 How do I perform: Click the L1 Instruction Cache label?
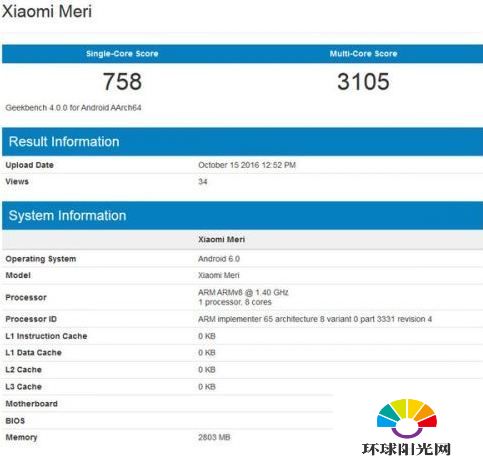pyautogui.click(x=46, y=336)
